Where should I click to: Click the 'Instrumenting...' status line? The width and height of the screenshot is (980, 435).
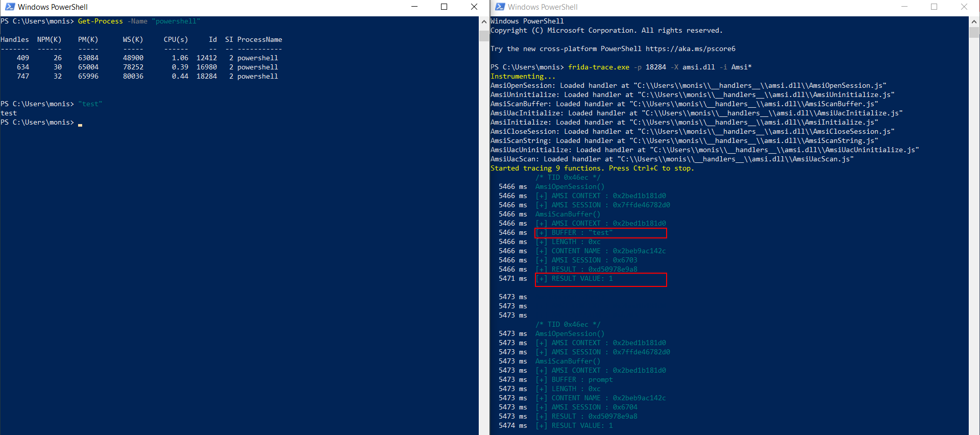pos(523,76)
